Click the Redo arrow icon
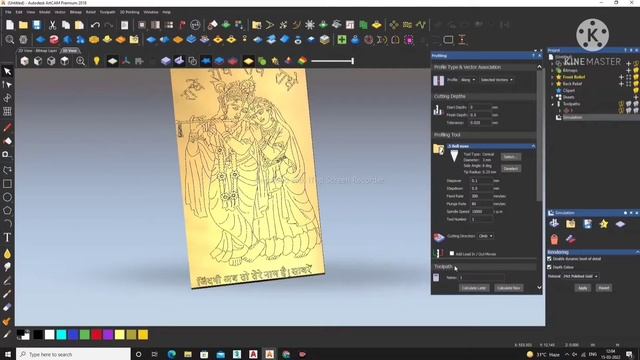The image size is (640, 360). 109,25
